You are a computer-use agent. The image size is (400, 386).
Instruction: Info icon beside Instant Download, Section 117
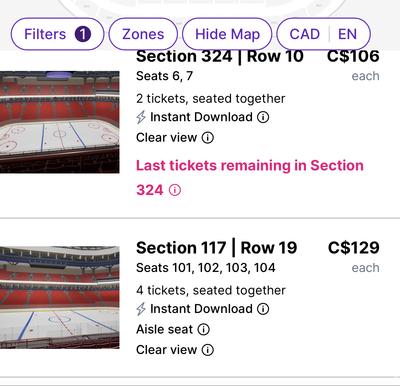(263, 309)
